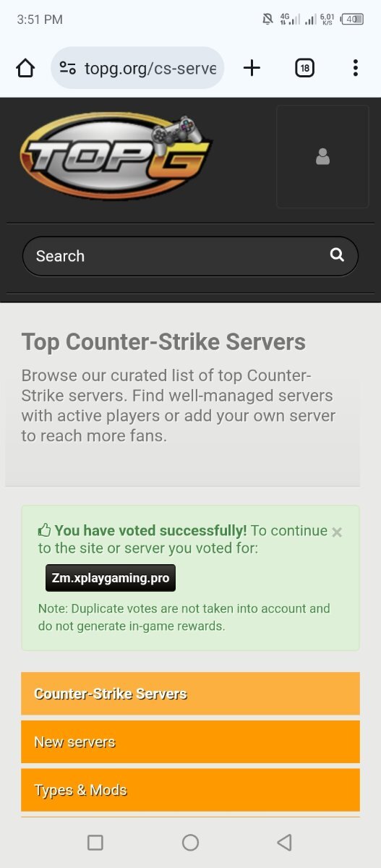Image resolution: width=381 pixels, height=868 pixels.
Task: Open the New servers menu item
Action: click(x=190, y=741)
